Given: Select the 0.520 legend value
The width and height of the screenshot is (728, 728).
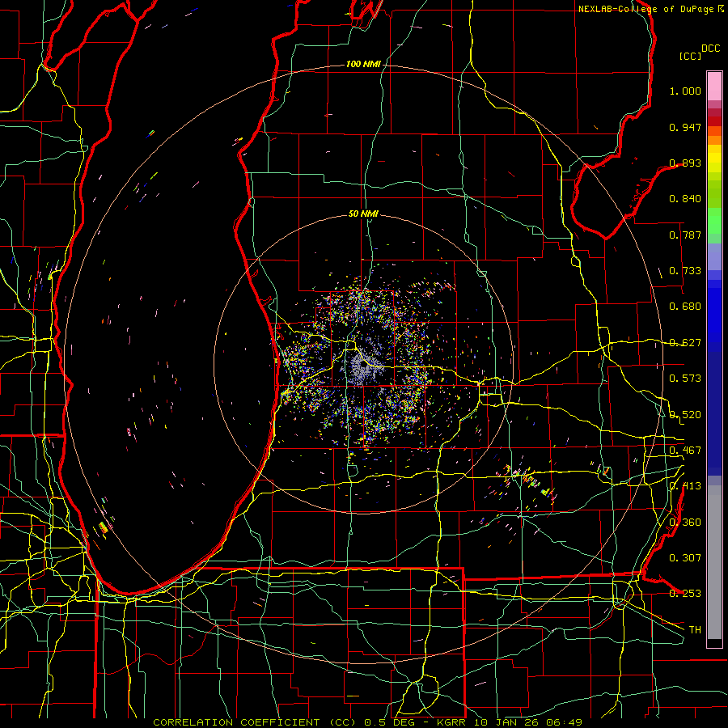Looking at the screenshot, I should coord(685,415).
